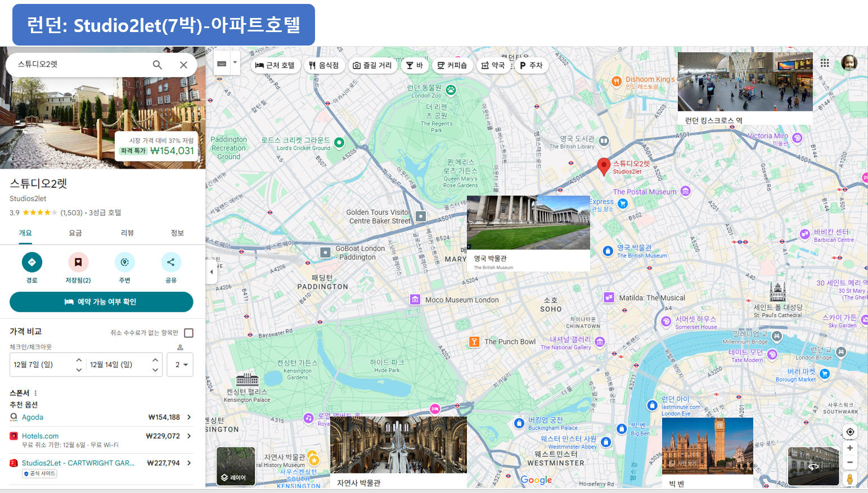Viewport: 868px width, 493px height.
Task: Click the British Library marker icon
Action: 604,141
